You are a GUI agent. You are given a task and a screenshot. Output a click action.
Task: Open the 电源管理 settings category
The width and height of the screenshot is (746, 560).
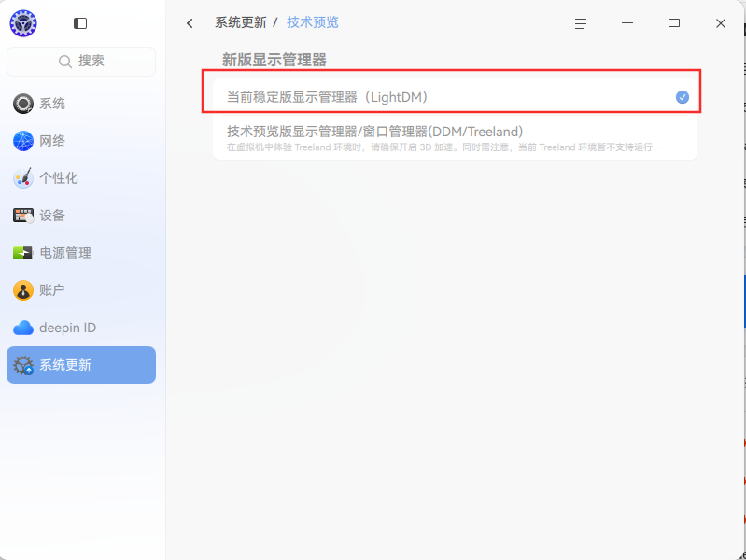pos(81,253)
